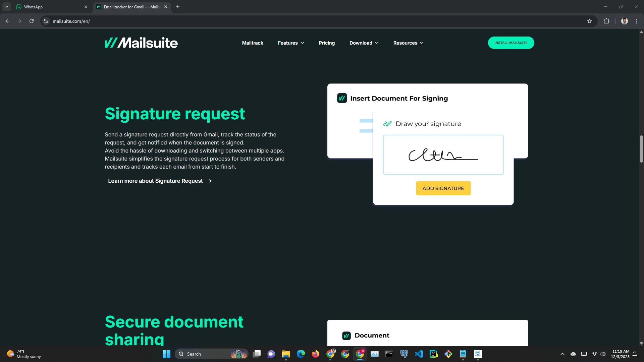Click the Mailsuite logo in header
Viewport: 644px width, 362px height.
[x=141, y=43]
